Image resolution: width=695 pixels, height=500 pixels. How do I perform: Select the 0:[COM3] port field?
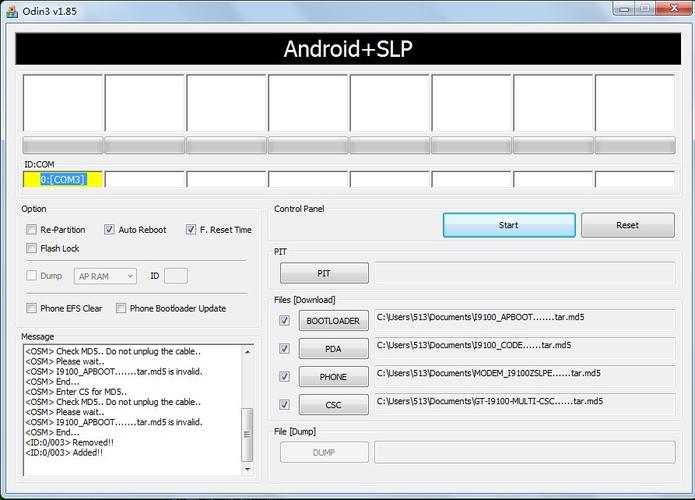coord(63,180)
